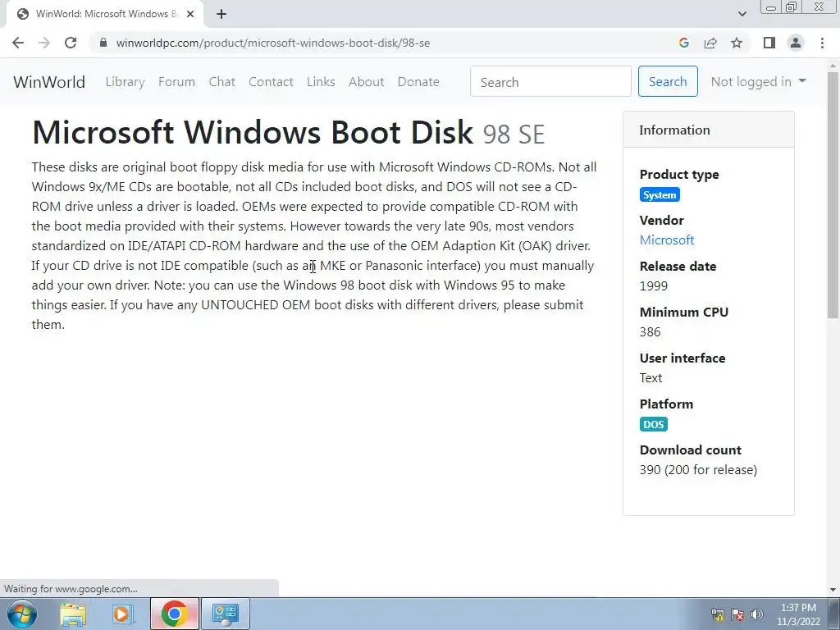This screenshot has height=630, width=840.
Task: Open the Forum nav item
Action: 176,82
